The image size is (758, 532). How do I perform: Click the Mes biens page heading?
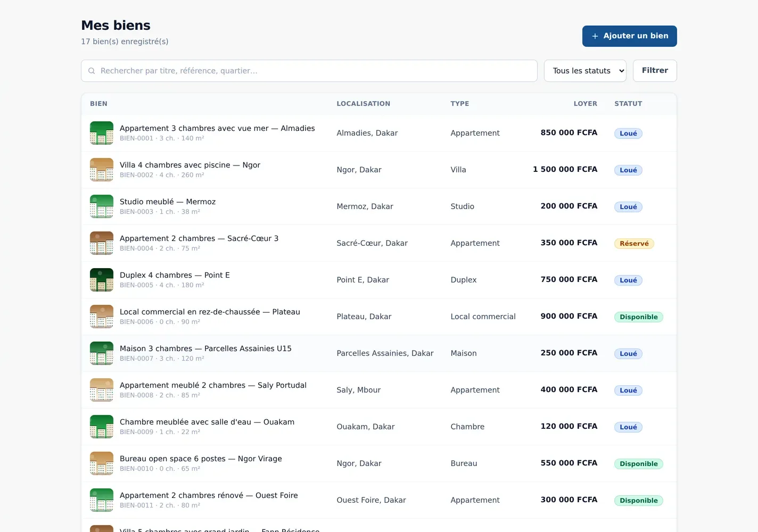pos(116,26)
